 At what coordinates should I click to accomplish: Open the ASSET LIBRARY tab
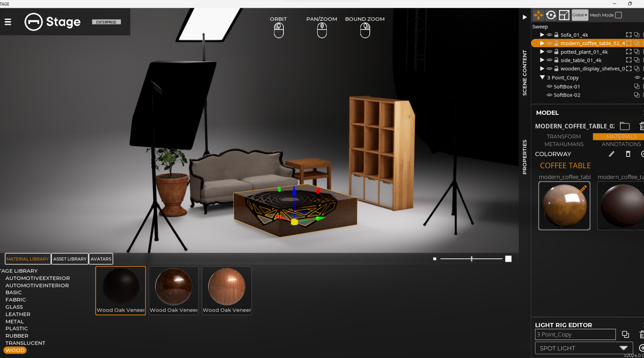click(x=70, y=259)
